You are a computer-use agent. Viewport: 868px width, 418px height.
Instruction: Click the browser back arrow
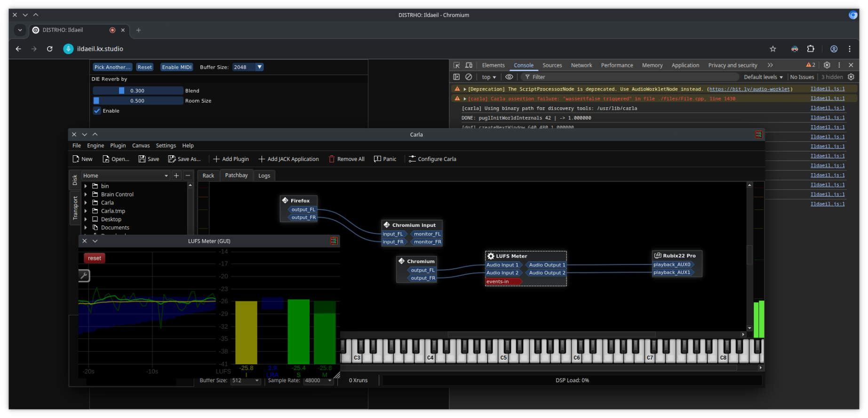(x=18, y=49)
